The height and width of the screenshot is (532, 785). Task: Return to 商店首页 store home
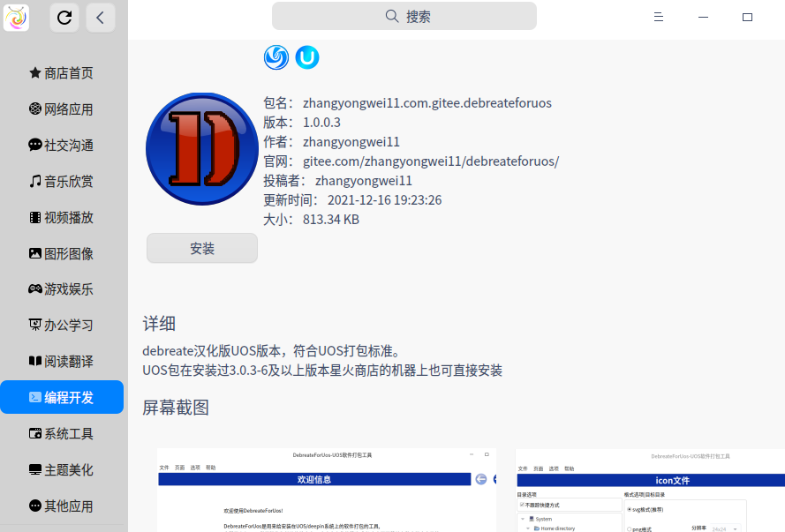pos(64,72)
